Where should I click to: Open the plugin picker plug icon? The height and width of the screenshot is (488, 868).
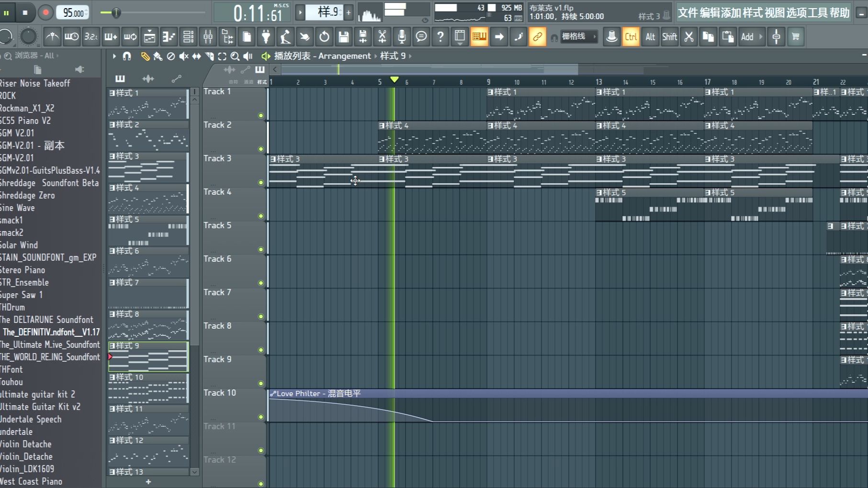[x=266, y=37]
